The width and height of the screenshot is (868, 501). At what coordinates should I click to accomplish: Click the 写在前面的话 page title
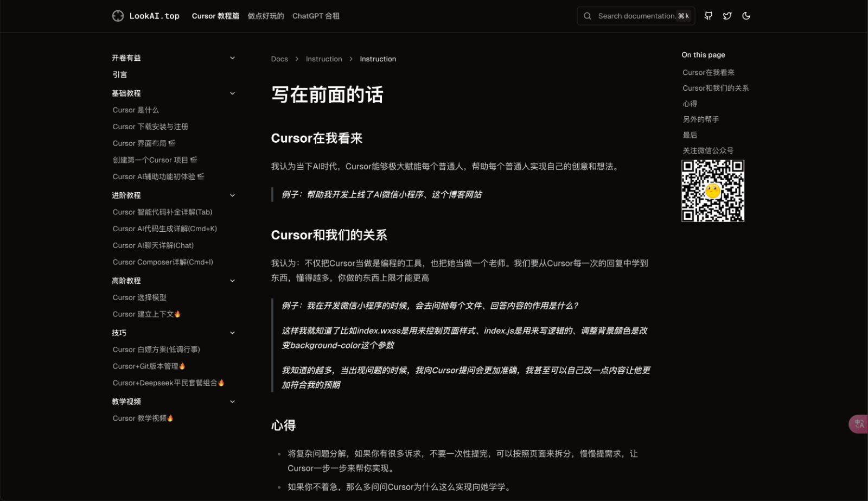point(327,94)
